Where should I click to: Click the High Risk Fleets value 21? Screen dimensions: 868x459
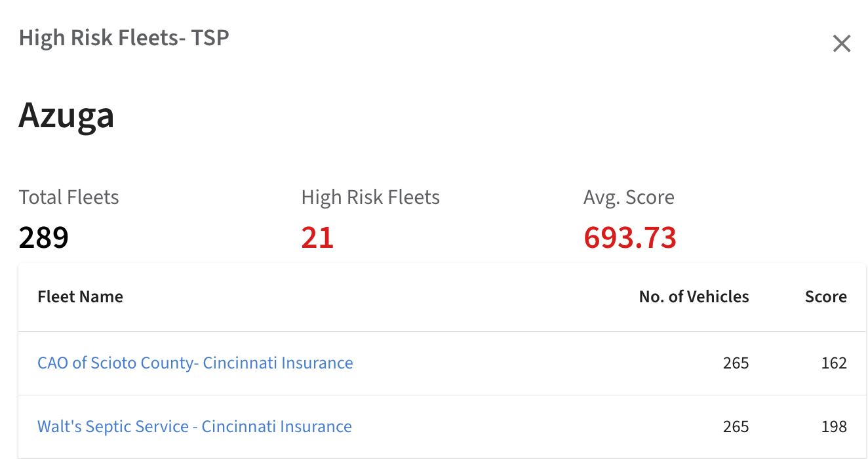tap(317, 237)
